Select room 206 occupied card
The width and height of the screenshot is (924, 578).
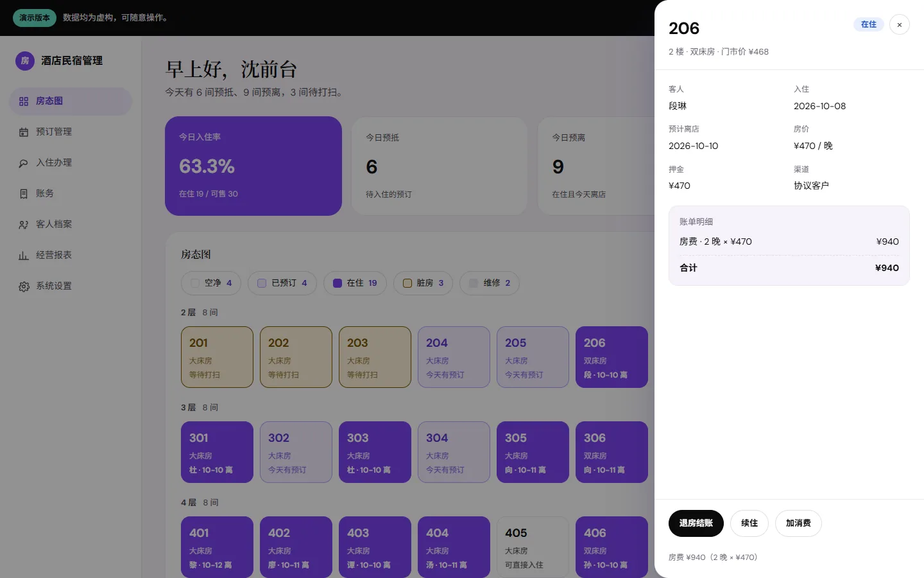tap(612, 357)
